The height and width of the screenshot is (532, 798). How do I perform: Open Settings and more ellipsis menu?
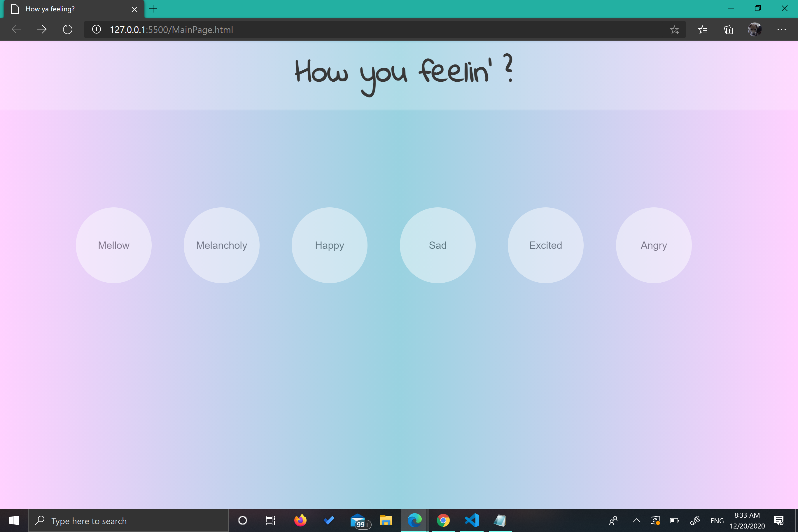point(781,30)
